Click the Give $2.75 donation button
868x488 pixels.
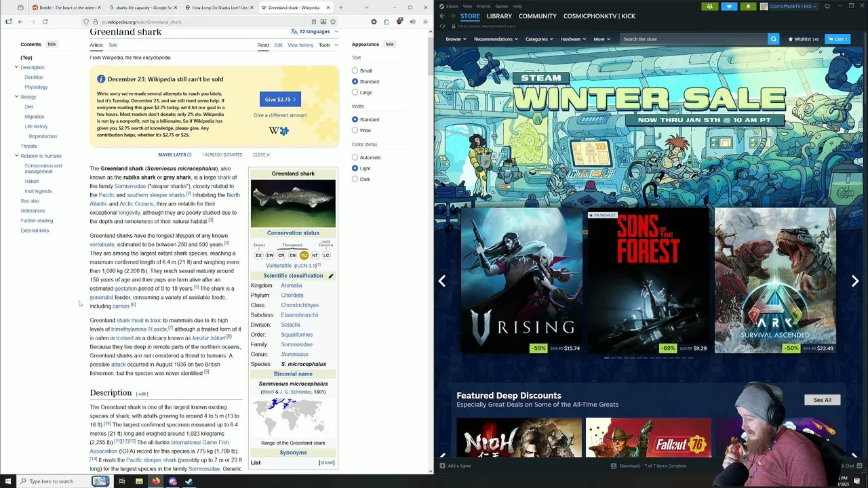coord(280,99)
